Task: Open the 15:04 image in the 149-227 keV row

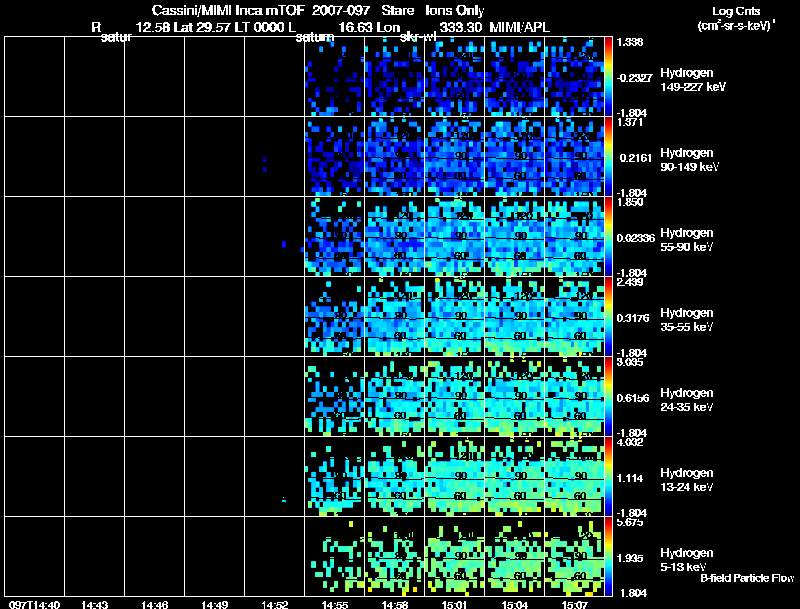Action: point(514,76)
